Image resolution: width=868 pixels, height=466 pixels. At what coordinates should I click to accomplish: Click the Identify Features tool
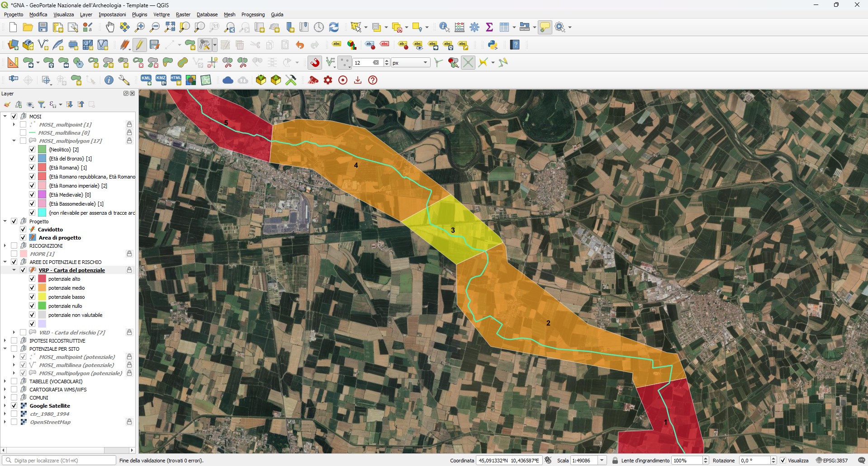[444, 27]
